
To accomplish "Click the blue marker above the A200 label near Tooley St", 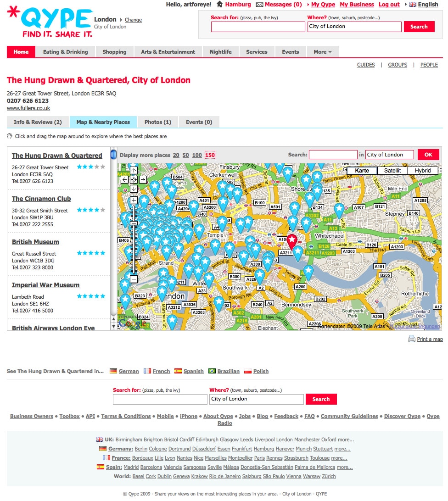I will (308, 273).
